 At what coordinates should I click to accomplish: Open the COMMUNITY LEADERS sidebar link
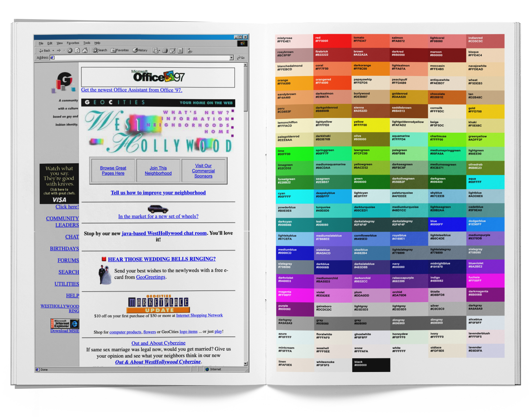(x=62, y=222)
